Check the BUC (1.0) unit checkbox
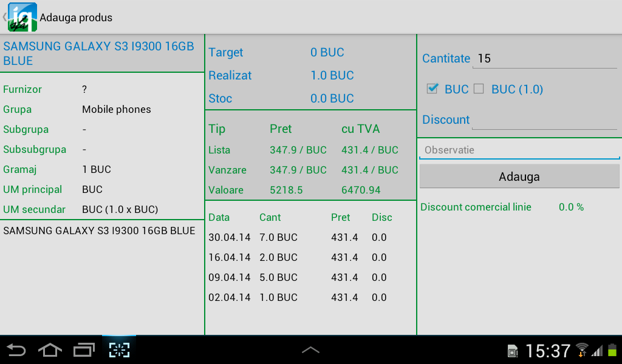Screen dimensions: 622x364 point(479,89)
